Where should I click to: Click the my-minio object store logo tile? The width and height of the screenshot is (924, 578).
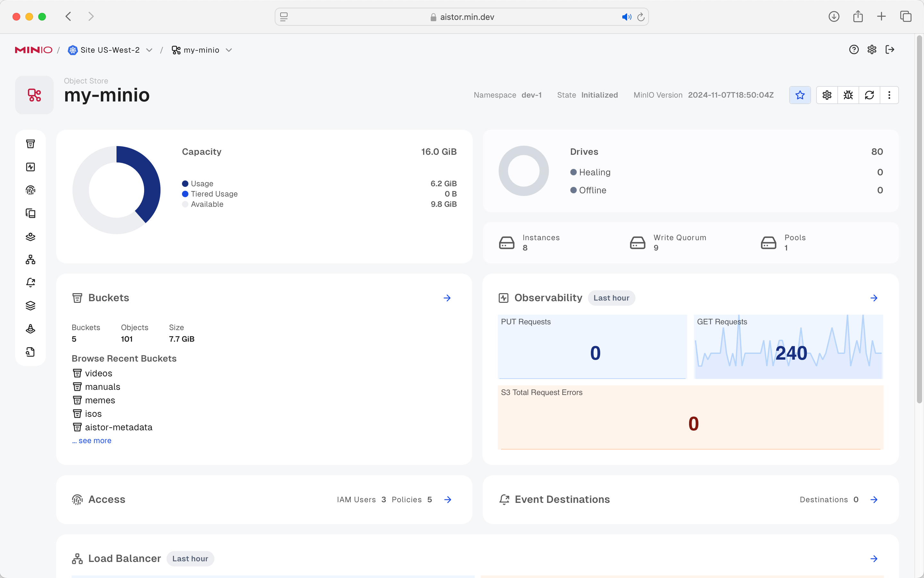[x=34, y=95]
